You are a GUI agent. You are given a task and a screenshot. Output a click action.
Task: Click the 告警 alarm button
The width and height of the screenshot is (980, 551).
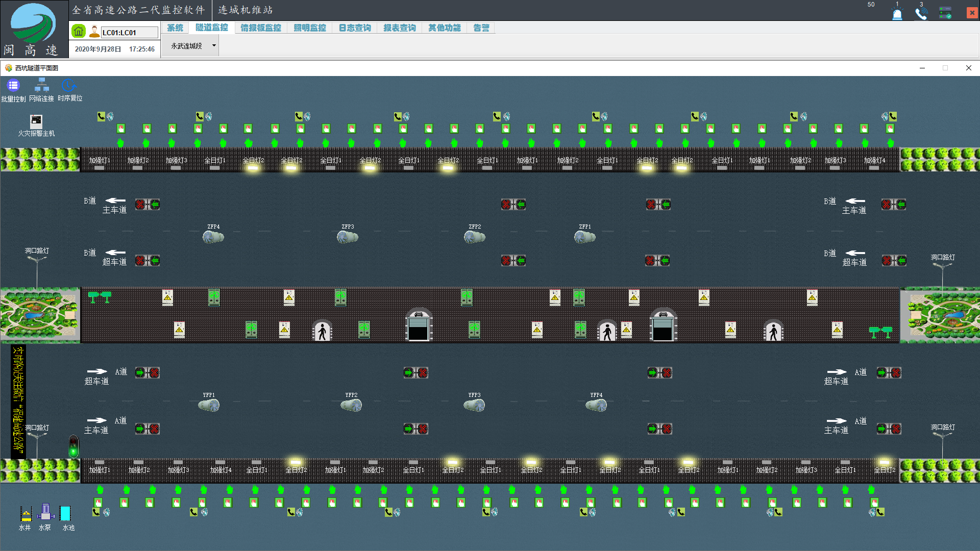(481, 28)
